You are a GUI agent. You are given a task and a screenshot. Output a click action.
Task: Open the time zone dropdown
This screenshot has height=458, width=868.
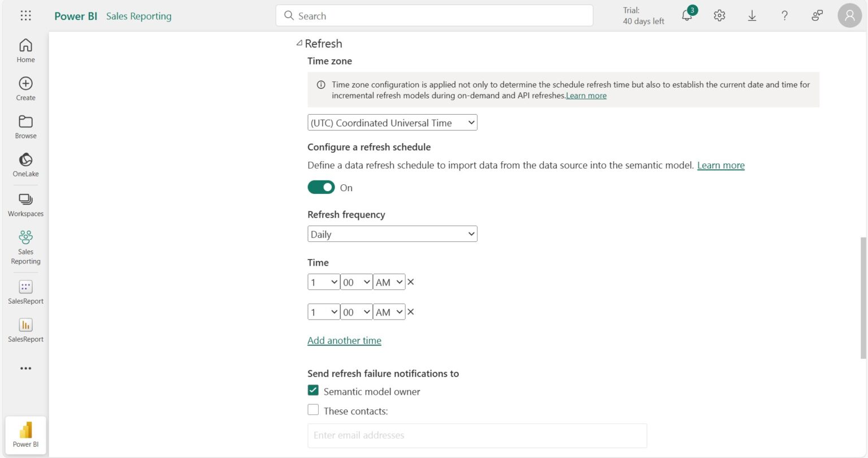[x=392, y=122]
